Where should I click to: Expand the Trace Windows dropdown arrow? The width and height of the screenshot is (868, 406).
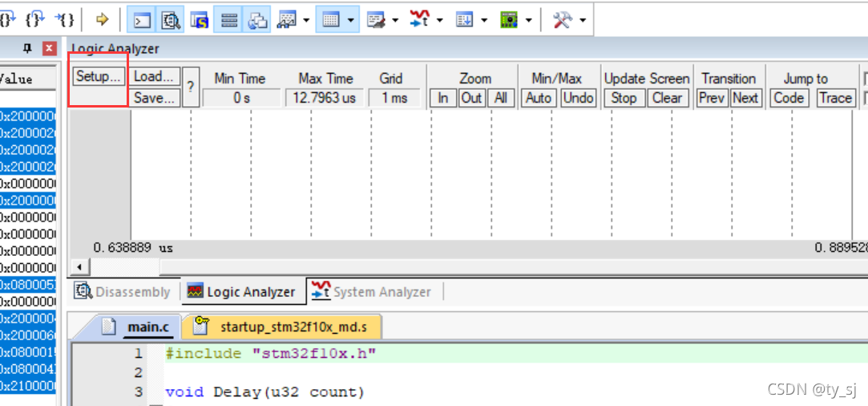pyautogui.click(x=484, y=21)
